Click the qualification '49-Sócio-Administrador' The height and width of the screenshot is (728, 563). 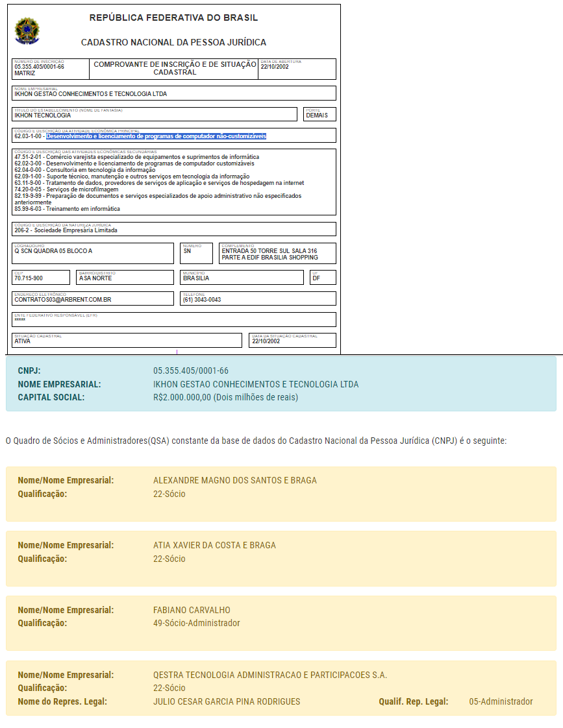click(x=197, y=623)
